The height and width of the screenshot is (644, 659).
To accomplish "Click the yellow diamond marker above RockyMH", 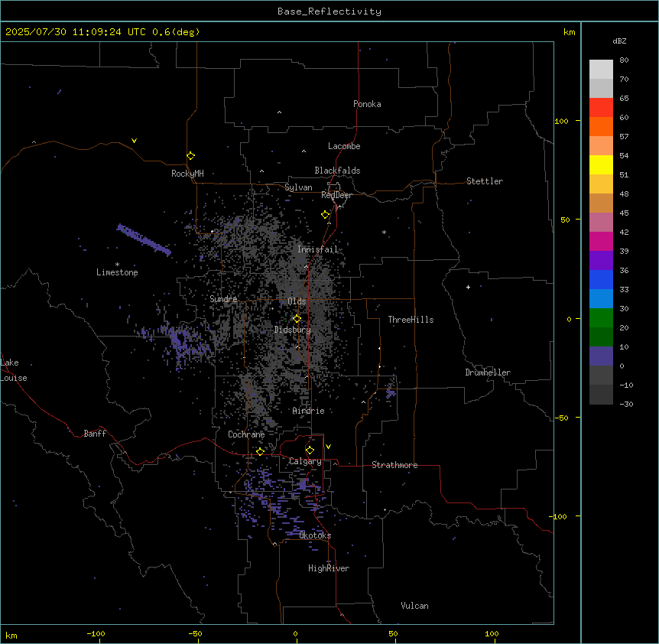I will (190, 156).
